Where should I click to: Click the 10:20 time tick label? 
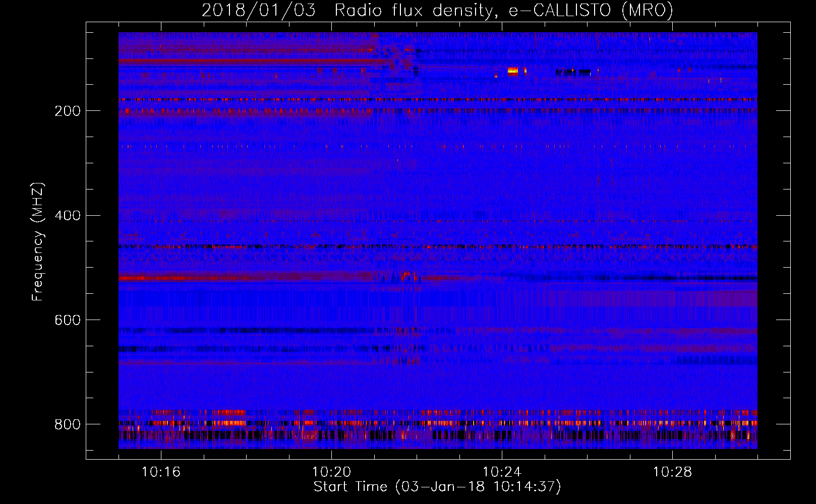click(x=331, y=472)
